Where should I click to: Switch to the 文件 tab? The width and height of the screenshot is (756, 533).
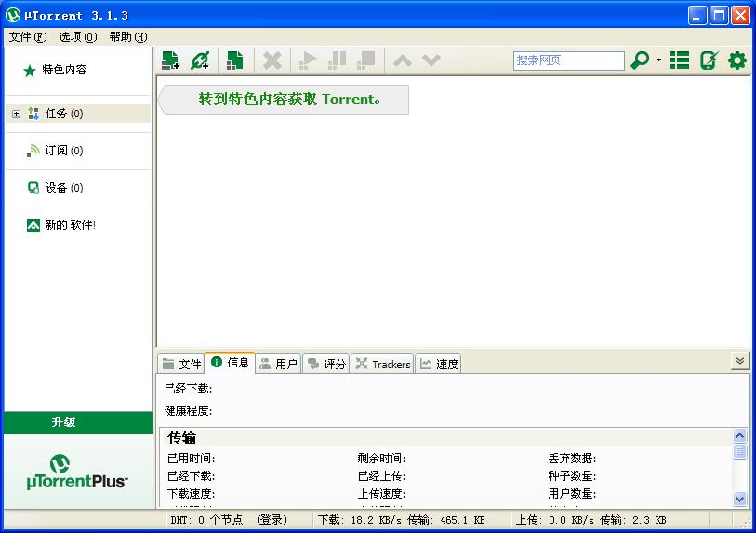click(x=181, y=364)
